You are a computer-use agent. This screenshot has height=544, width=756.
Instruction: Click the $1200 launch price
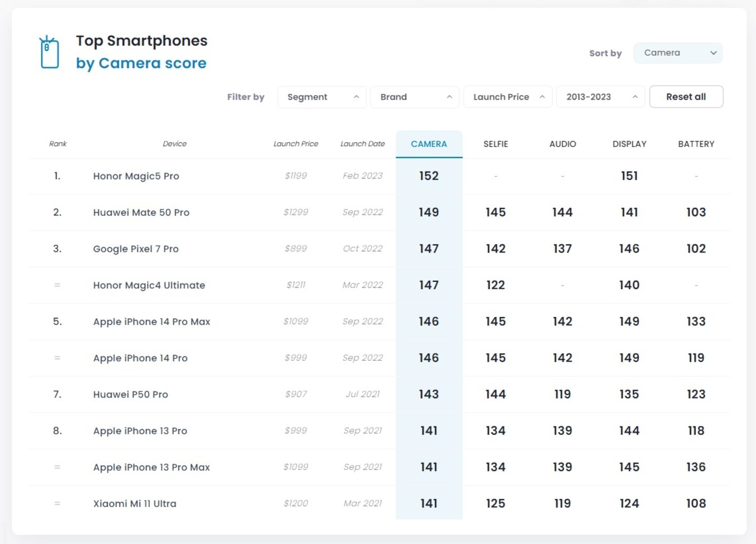(x=296, y=503)
